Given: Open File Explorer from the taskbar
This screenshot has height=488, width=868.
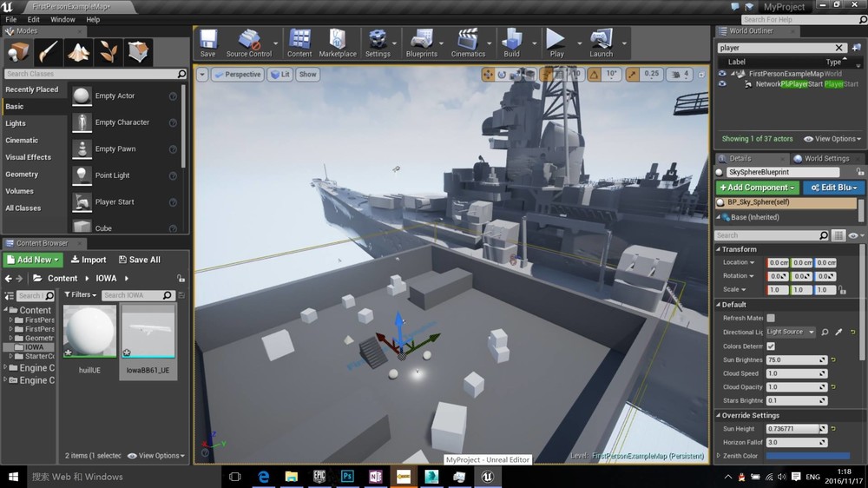Looking at the screenshot, I should 291,477.
